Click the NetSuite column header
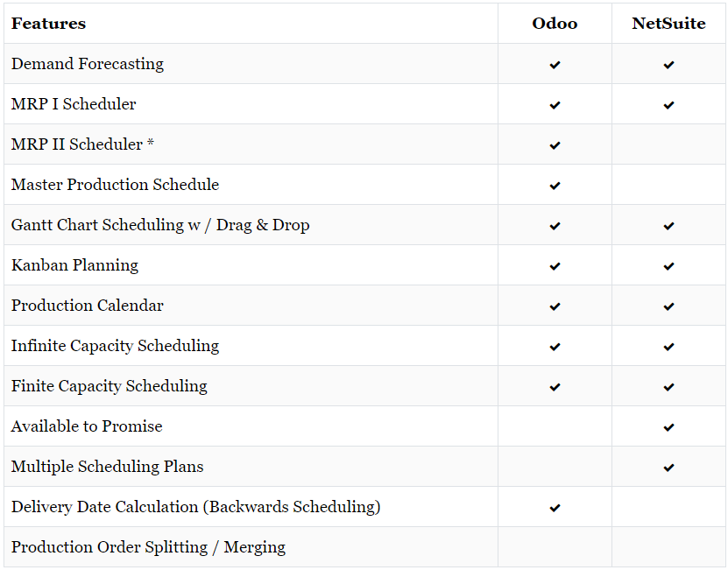The height and width of the screenshot is (570, 728). (x=668, y=24)
